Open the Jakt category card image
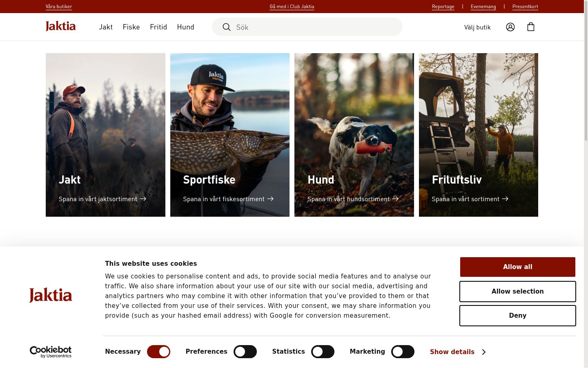 pos(105,135)
